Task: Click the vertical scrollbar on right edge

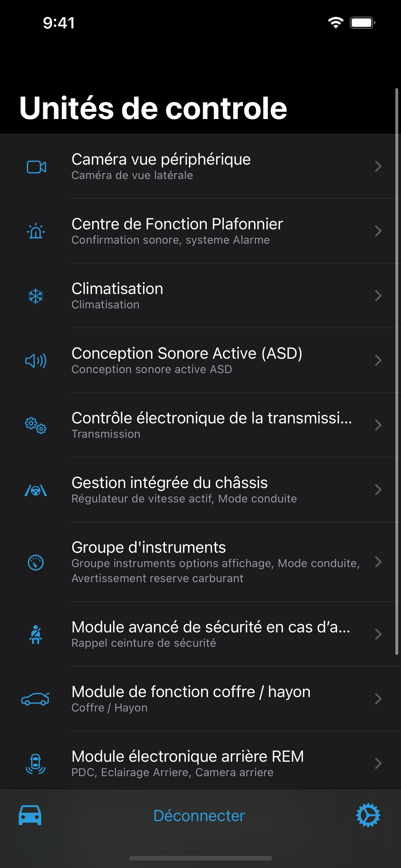Action: pos(397,371)
